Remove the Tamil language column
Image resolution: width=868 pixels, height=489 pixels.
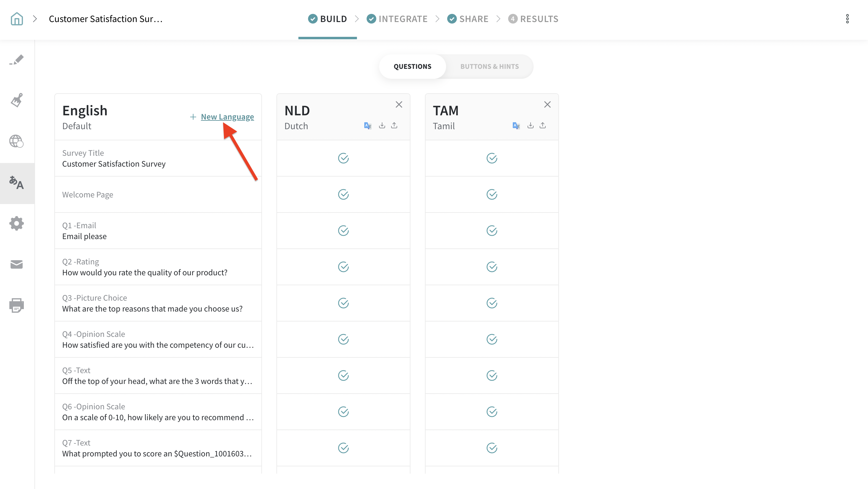547,104
